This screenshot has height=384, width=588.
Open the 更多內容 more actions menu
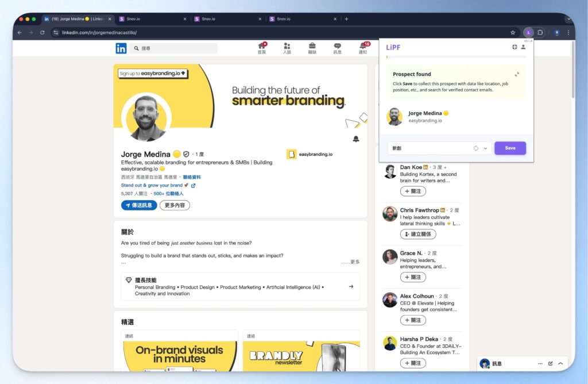175,205
